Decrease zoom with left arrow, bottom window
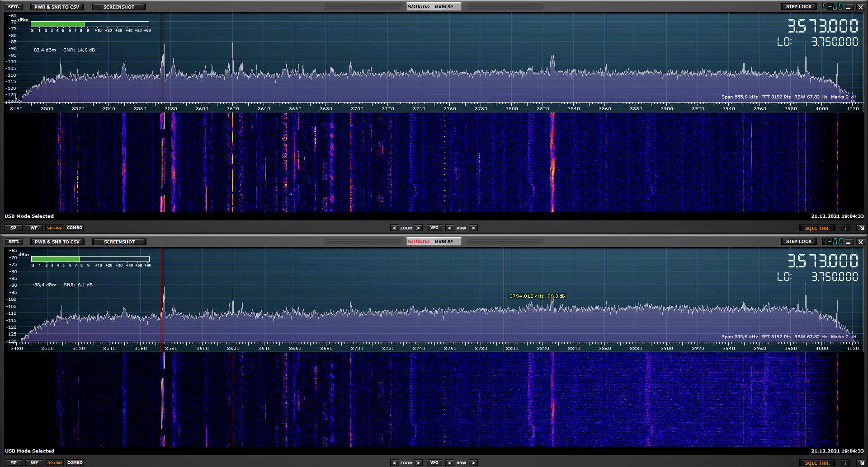Viewport: 868px width, 467px height. (394, 463)
